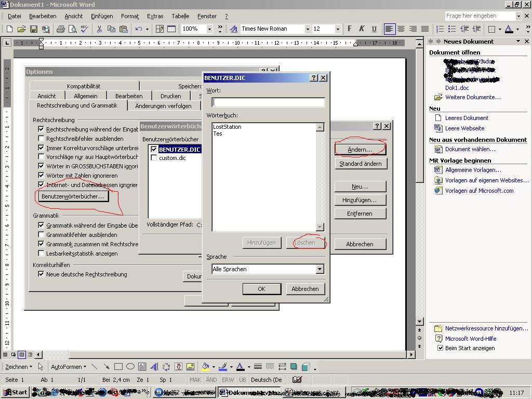Toggle Grammatikfehler ausblenden checkbox
This screenshot has width=532, height=399.
41,234
